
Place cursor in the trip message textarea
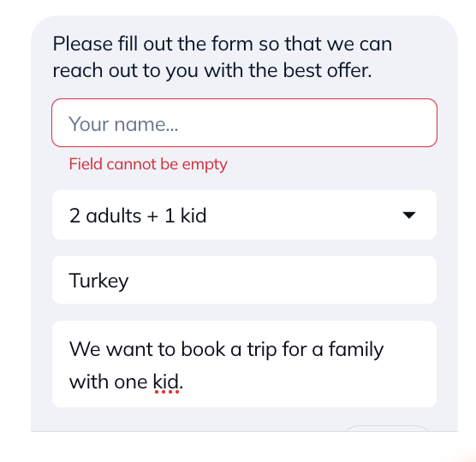tap(244, 364)
